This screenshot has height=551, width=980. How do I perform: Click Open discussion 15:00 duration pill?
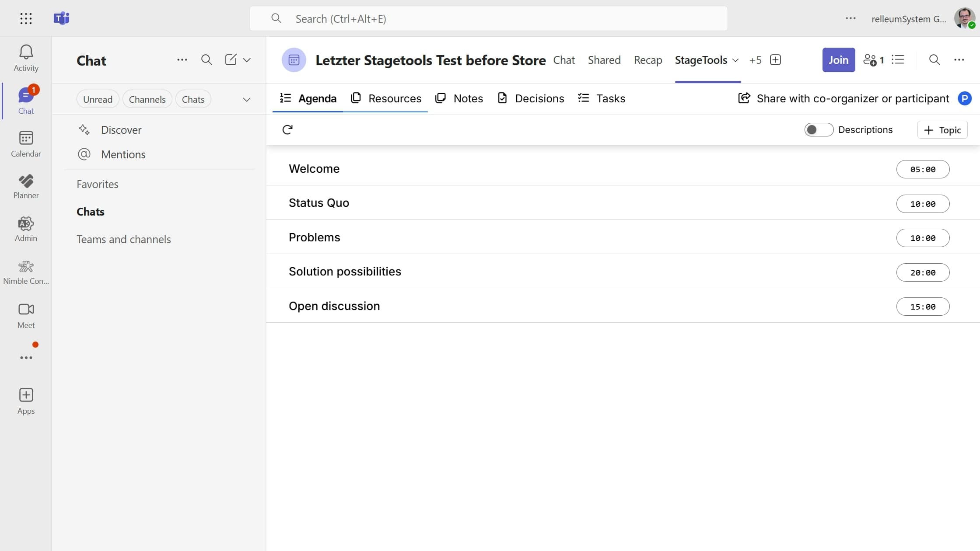point(923,307)
